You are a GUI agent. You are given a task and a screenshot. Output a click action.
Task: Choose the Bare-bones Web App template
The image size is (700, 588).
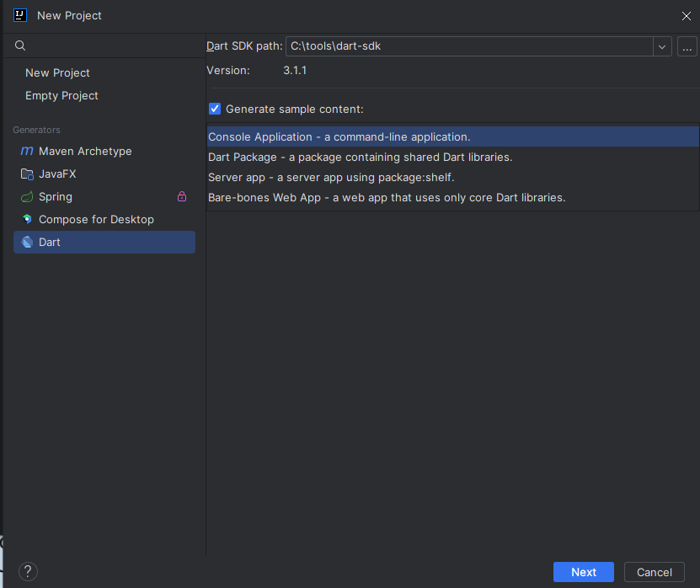[387, 197]
